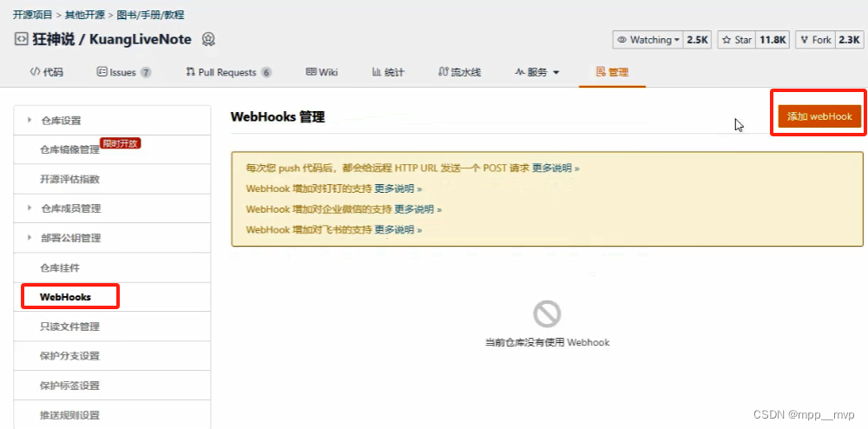Open the Watching dropdown
Image resolution: width=868 pixels, height=429 pixels.
pos(648,40)
